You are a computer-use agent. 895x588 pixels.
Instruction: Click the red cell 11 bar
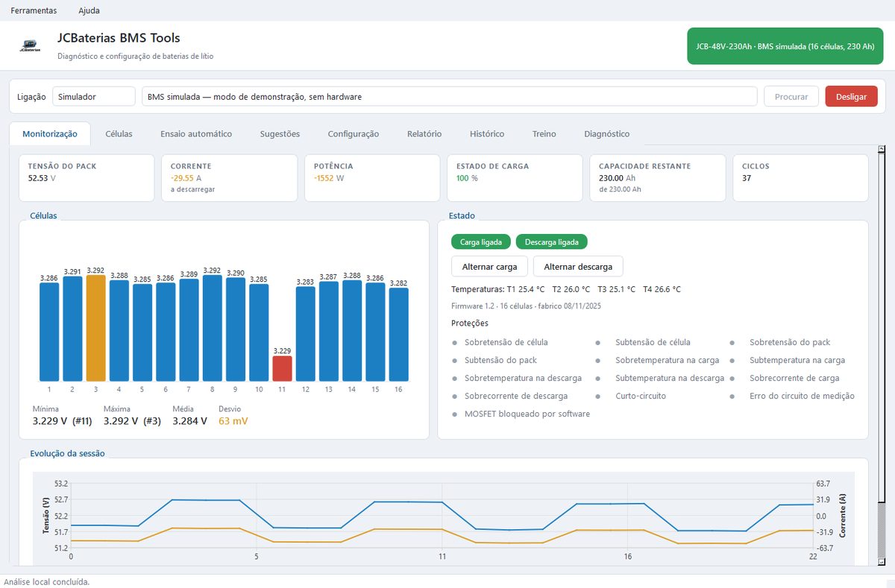[x=282, y=368]
